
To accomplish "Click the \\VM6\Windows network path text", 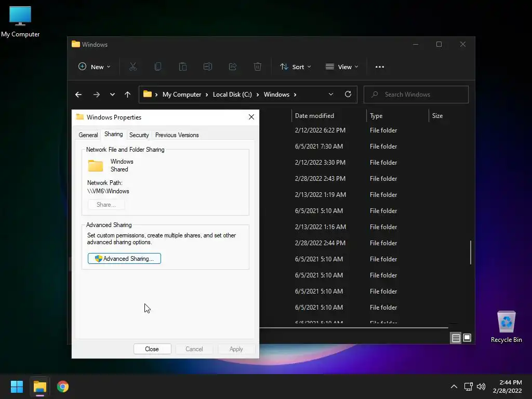I will (x=108, y=191).
